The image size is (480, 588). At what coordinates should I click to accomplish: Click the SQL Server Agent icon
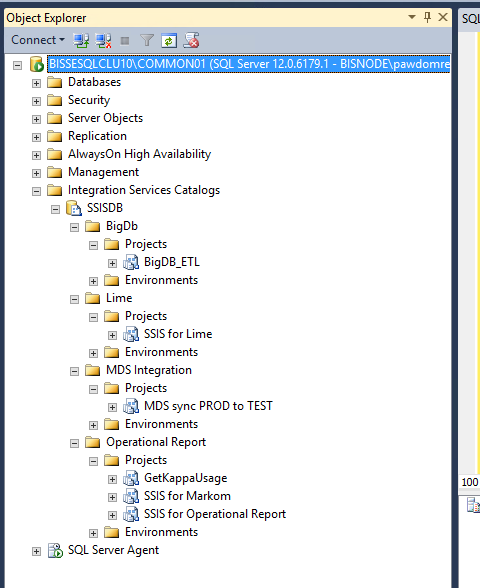(55, 550)
